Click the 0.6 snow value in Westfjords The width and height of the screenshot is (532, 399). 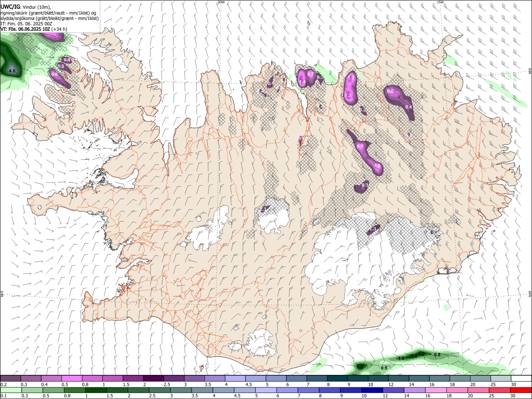[x=54, y=74]
